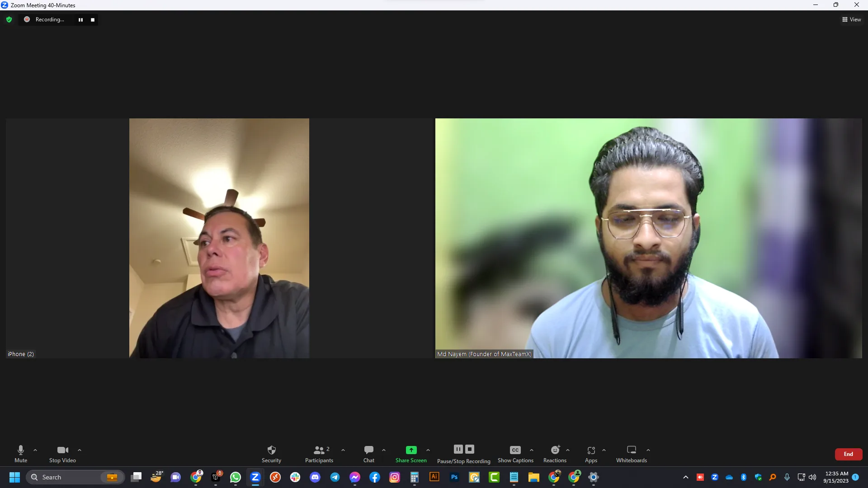868x488 pixels.
Task: Click the green Share Screen icon
Action: click(411, 450)
